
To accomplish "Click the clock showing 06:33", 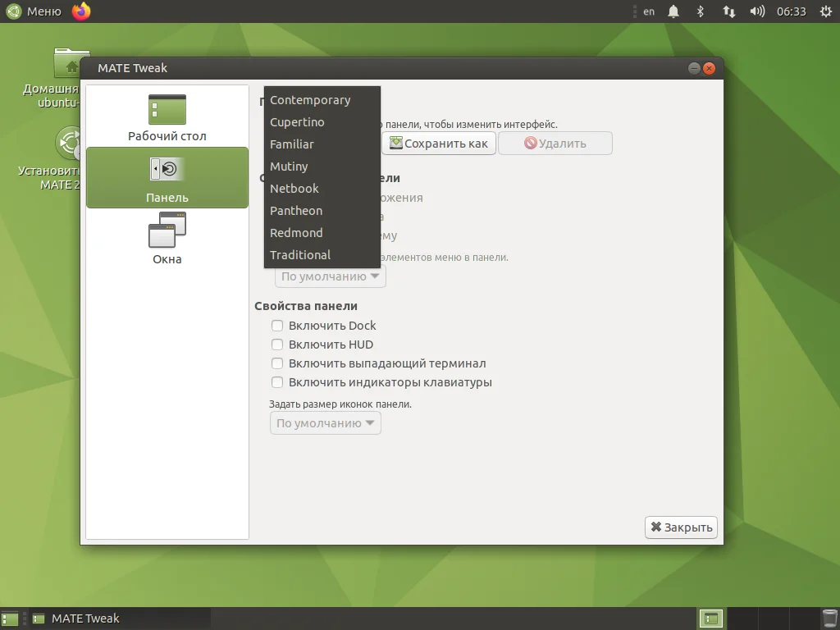I will (792, 11).
